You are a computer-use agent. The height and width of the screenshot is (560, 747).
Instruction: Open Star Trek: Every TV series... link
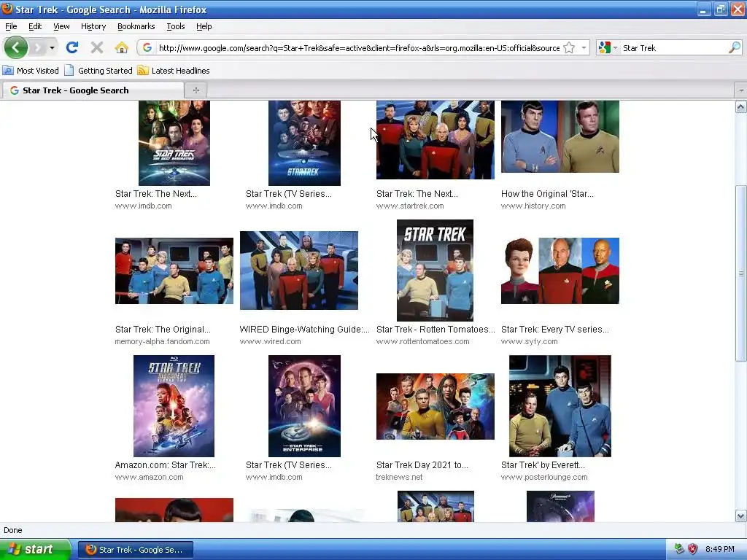(554, 330)
